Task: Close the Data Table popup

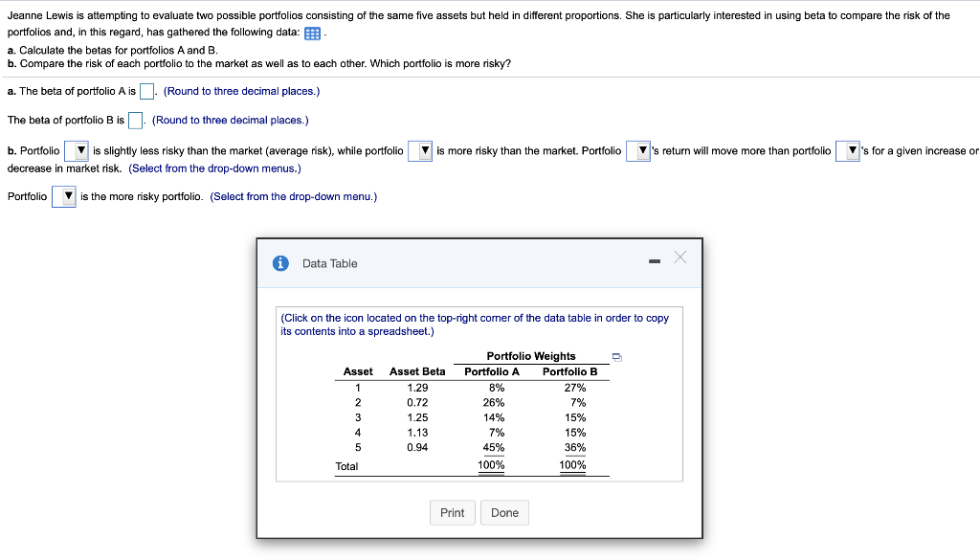Action: pyautogui.click(x=679, y=258)
